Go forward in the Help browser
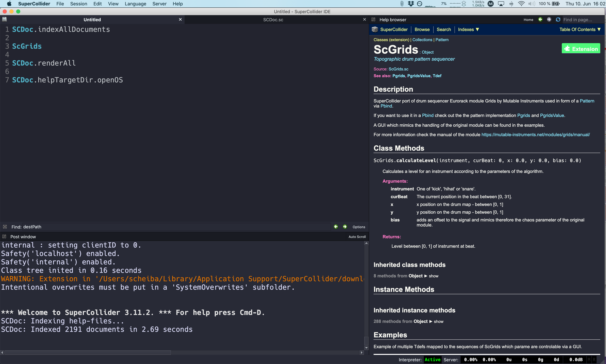606x364 pixels. point(549,19)
